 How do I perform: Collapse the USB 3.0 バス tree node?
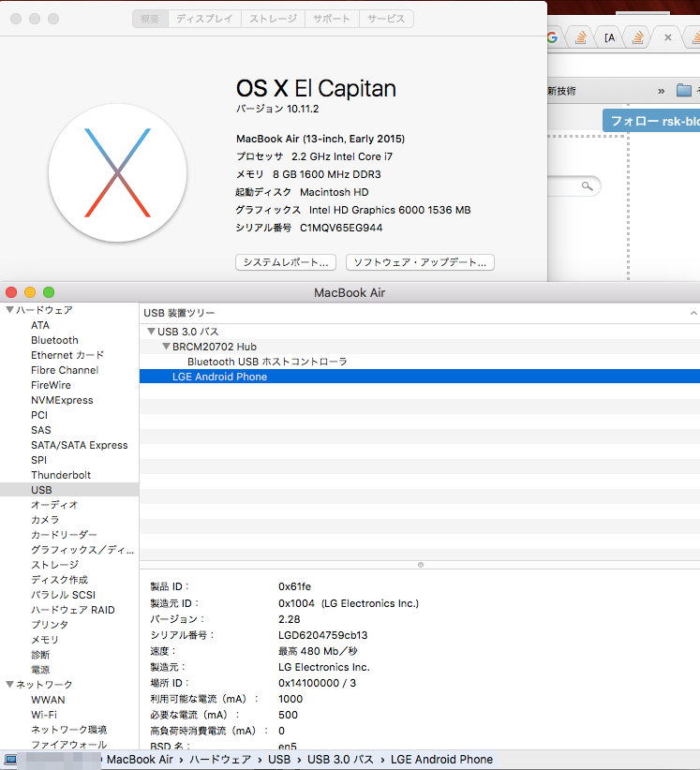151,332
